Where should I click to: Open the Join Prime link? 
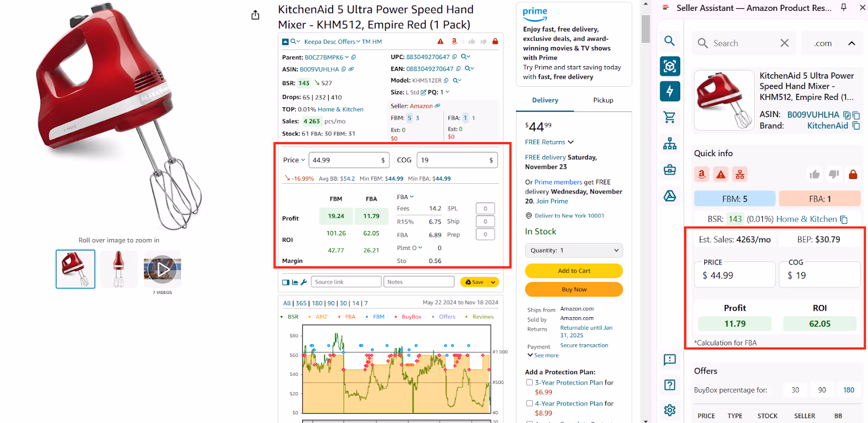(x=552, y=201)
